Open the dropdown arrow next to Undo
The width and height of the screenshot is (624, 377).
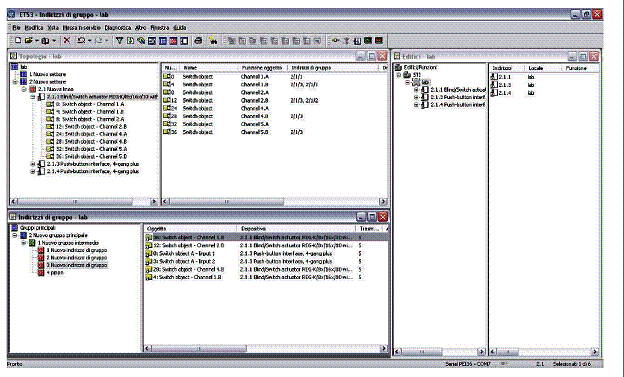coord(90,41)
